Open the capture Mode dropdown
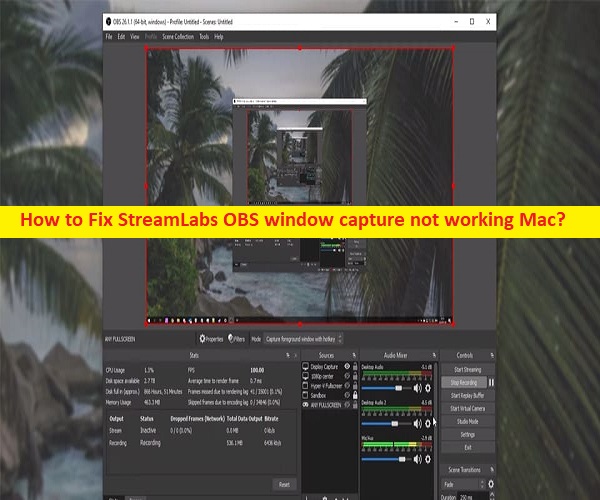600x500 pixels. point(303,339)
